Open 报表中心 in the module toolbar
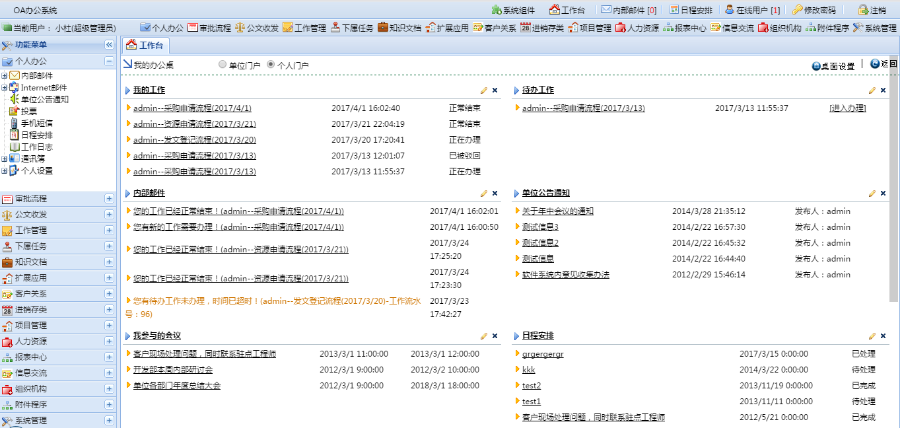This screenshot has height=428, width=900. (685, 28)
